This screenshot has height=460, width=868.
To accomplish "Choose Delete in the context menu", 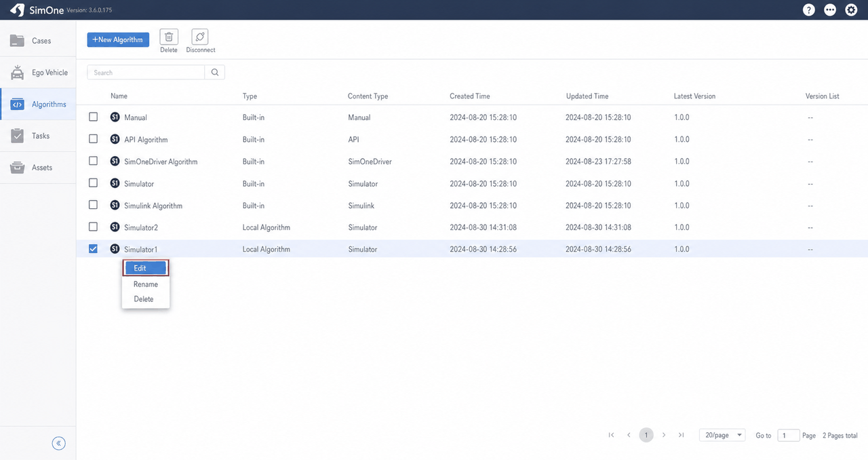I will (145, 299).
